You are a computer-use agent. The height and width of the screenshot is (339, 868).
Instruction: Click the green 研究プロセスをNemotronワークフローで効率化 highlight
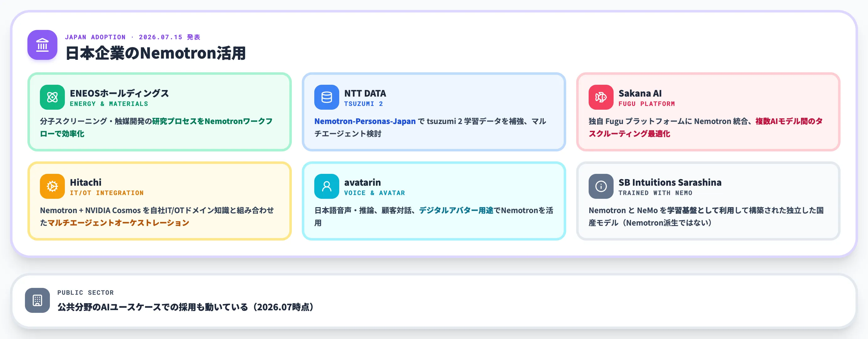(x=156, y=127)
